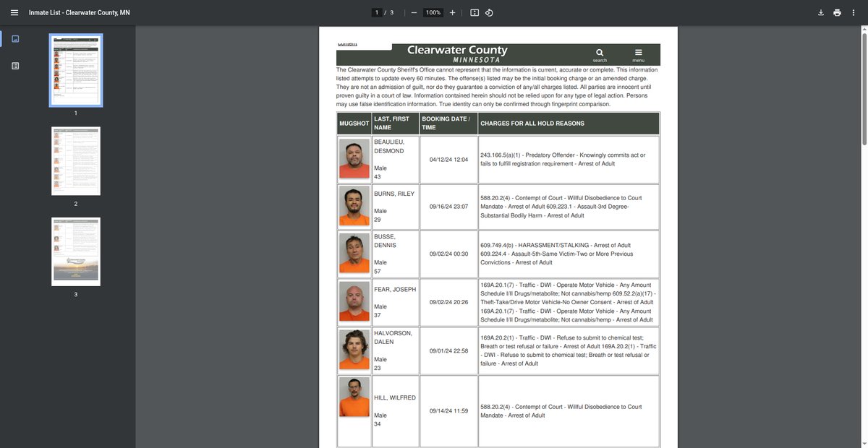Click the HARASSMENT/STALKING charge text
Viewport: 868px width, 448px height.
tap(556, 245)
